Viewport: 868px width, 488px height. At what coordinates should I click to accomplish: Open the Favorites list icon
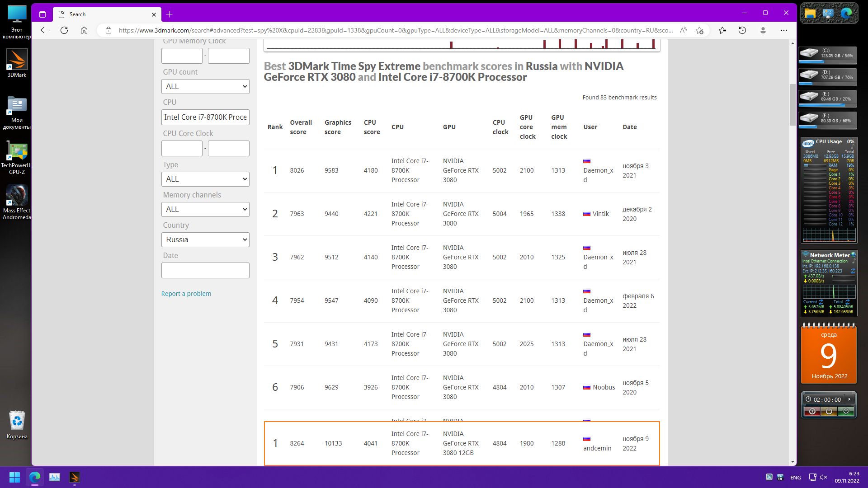pos(722,30)
